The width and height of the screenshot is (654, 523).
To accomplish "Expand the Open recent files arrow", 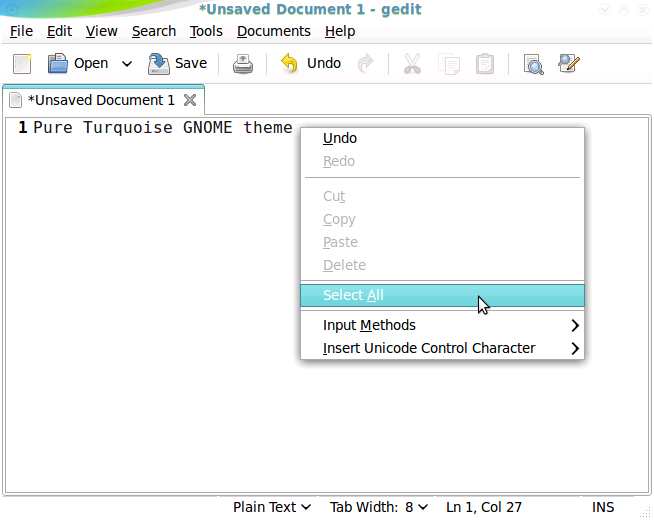I will pos(127,64).
